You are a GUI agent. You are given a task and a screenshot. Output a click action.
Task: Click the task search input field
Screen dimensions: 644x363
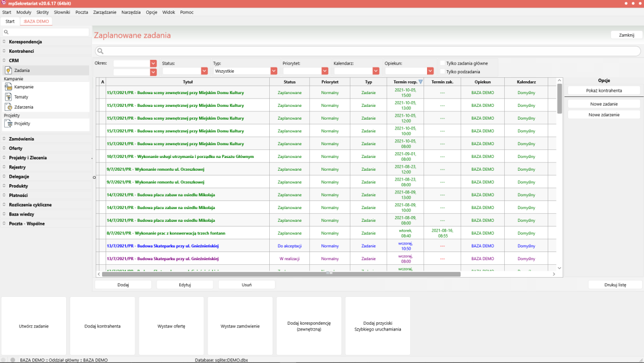click(368, 51)
